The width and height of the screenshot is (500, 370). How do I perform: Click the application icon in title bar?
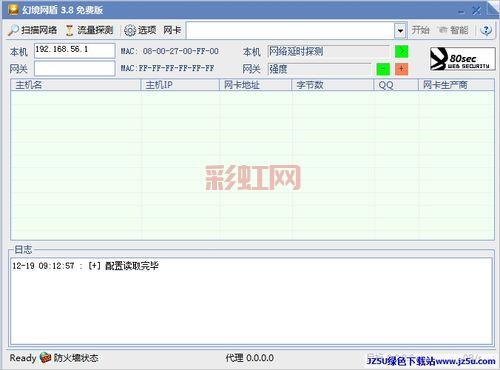(x=13, y=10)
